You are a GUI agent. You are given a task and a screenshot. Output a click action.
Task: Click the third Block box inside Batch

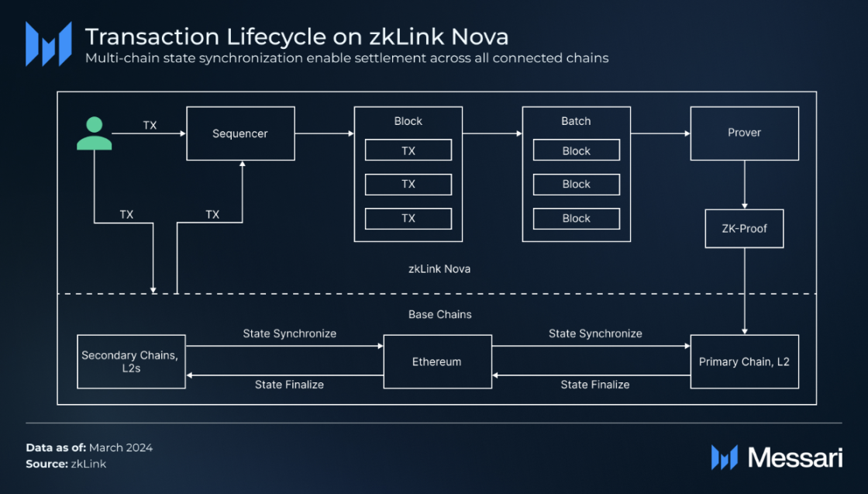577,218
